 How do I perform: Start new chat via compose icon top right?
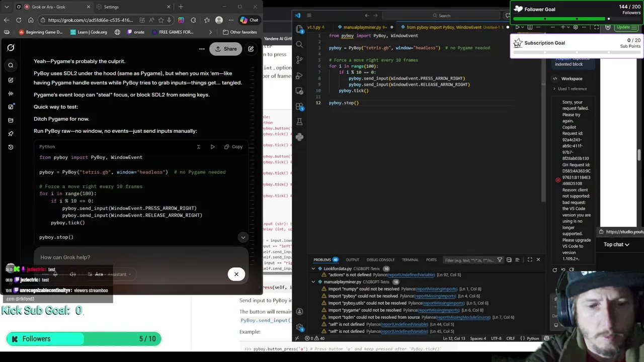click(251, 49)
